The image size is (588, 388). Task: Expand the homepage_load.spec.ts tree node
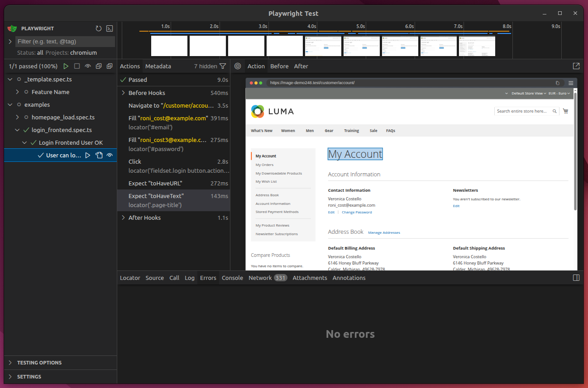[17, 117]
